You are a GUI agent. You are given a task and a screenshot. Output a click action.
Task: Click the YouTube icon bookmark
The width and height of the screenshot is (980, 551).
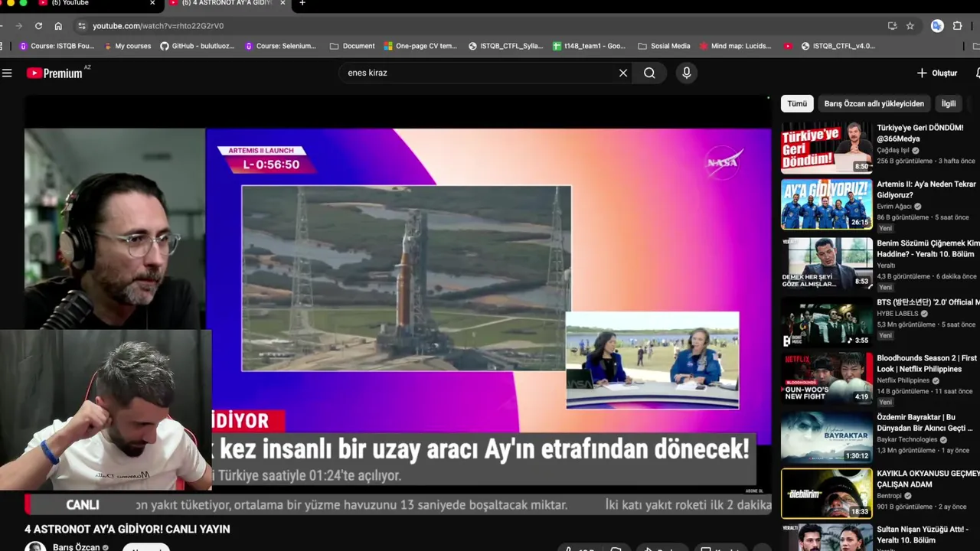tap(788, 46)
